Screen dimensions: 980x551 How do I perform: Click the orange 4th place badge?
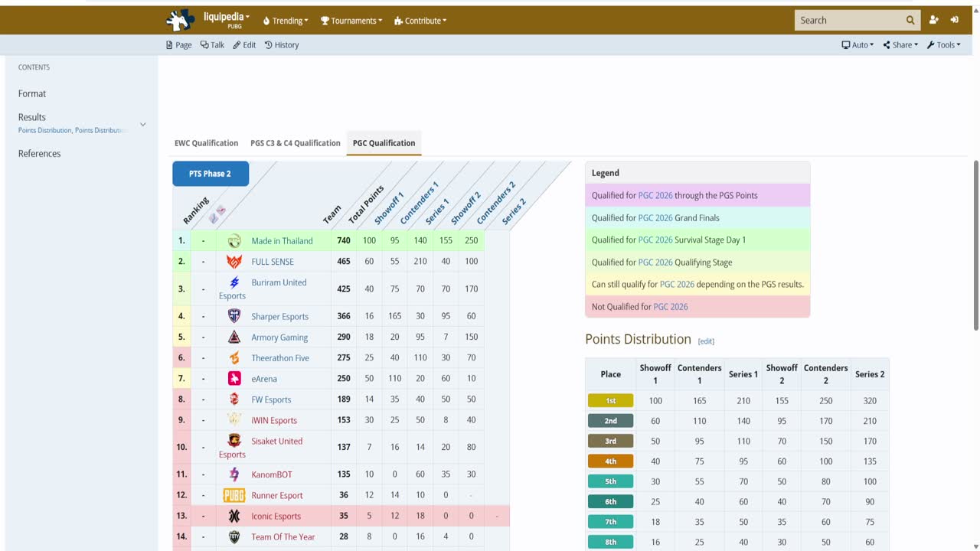[x=610, y=461]
